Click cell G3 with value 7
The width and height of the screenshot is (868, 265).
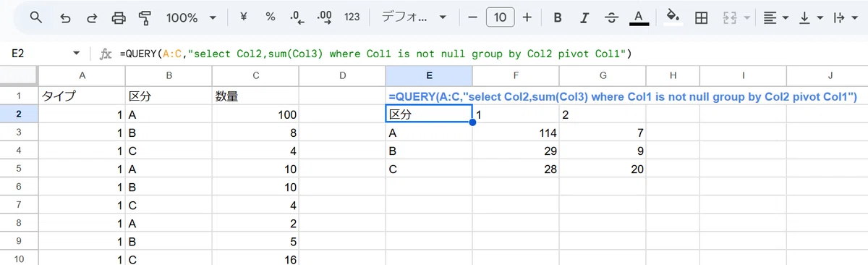click(x=603, y=132)
